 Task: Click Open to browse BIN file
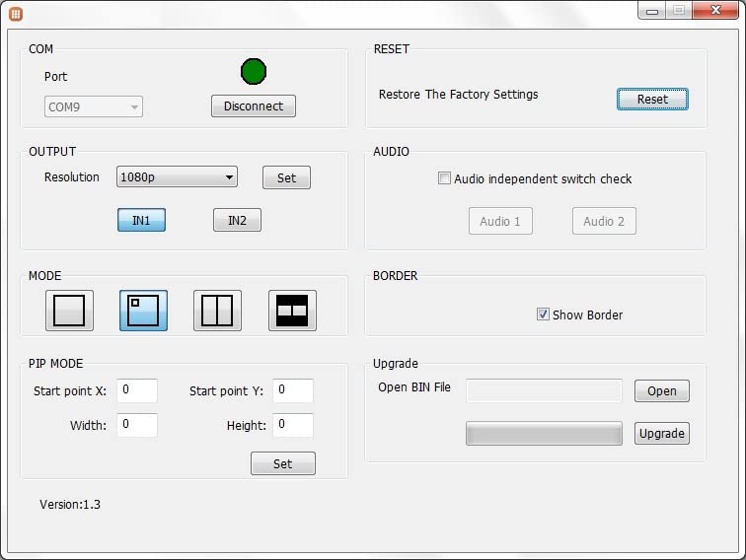pyautogui.click(x=661, y=391)
